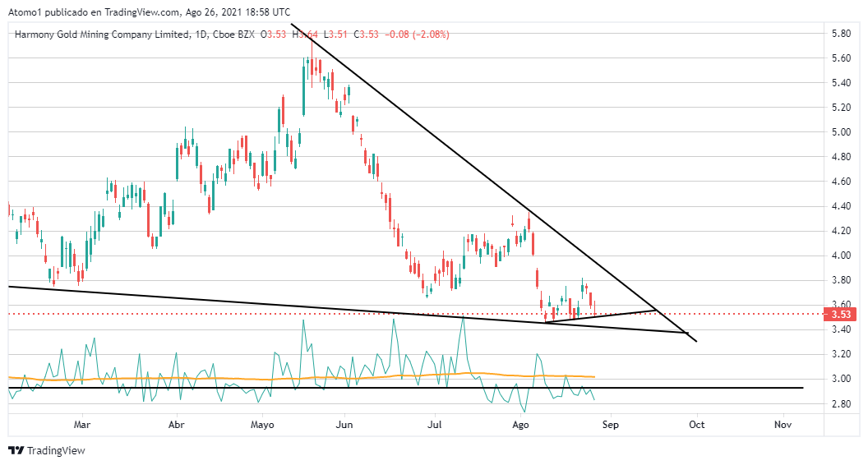Click the close value C3.53
This screenshot has width=868, height=465.
click(367, 35)
